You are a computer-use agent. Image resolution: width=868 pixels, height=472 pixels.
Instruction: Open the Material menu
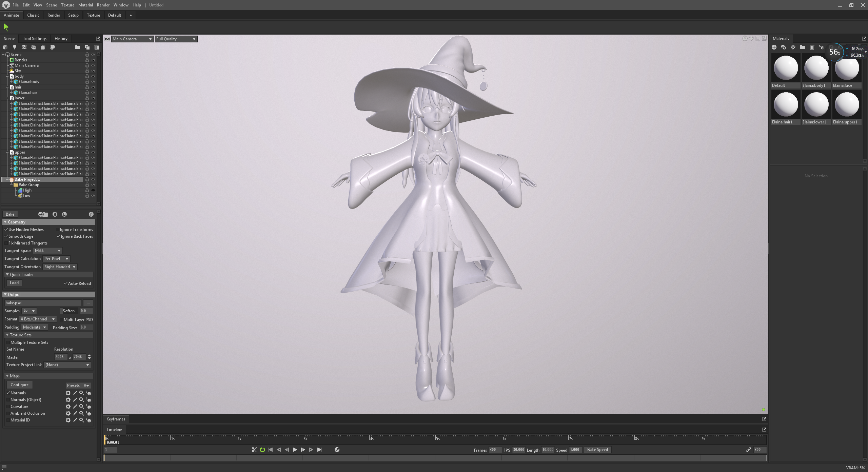point(85,5)
